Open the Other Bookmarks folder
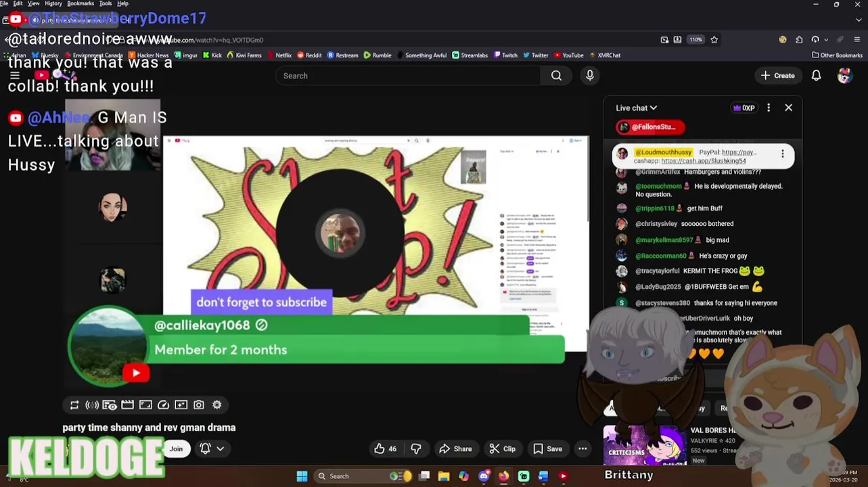The width and height of the screenshot is (868, 487). [837, 55]
